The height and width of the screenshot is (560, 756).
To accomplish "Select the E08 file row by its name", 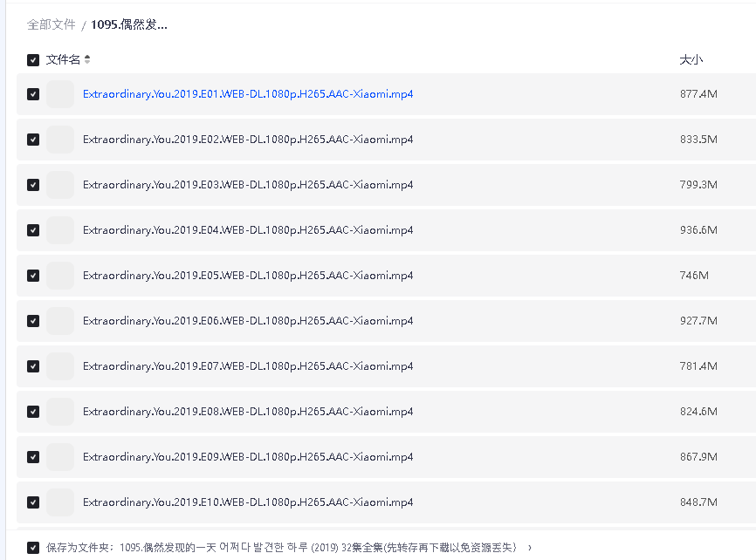I will 248,412.
